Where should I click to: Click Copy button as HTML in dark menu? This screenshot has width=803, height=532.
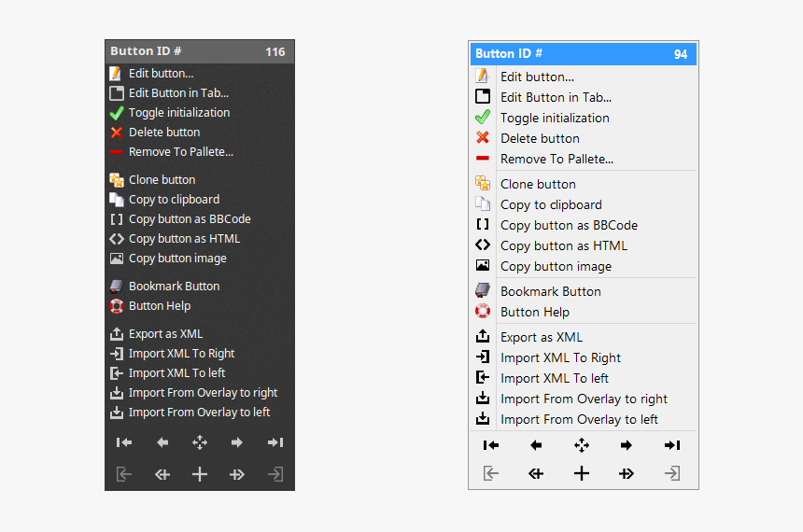pos(200,239)
